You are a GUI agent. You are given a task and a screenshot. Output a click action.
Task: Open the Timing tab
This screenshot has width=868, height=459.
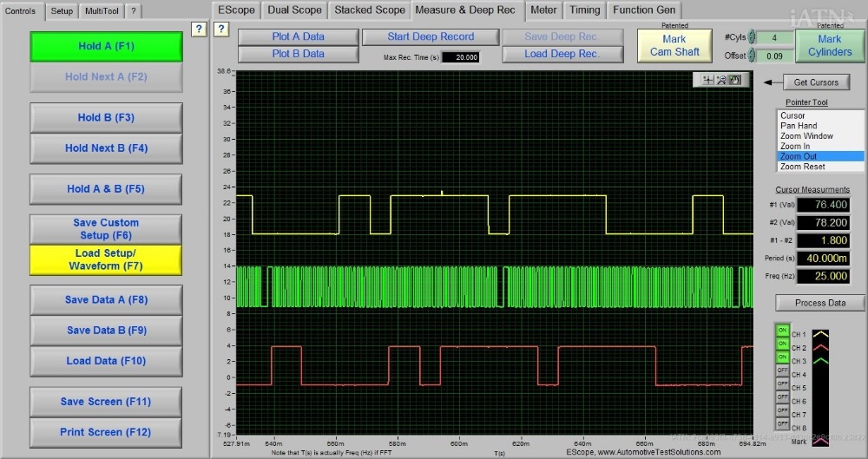(584, 10)
